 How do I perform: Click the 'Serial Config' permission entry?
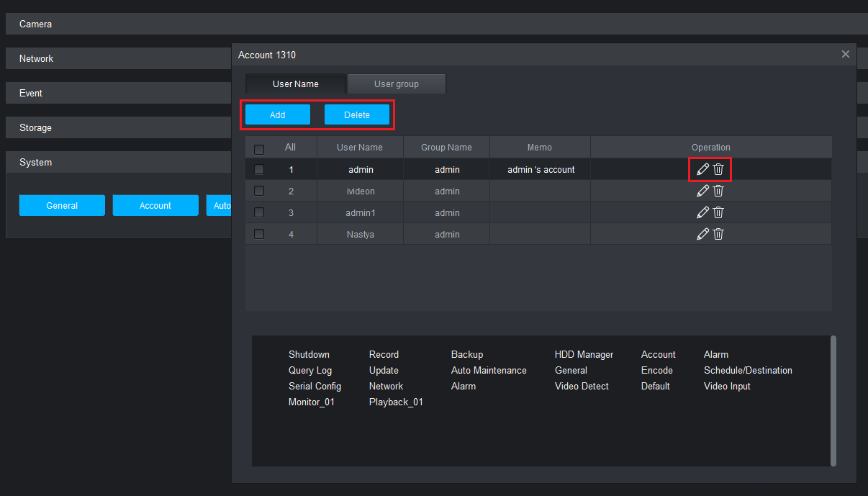pos(315,386)
